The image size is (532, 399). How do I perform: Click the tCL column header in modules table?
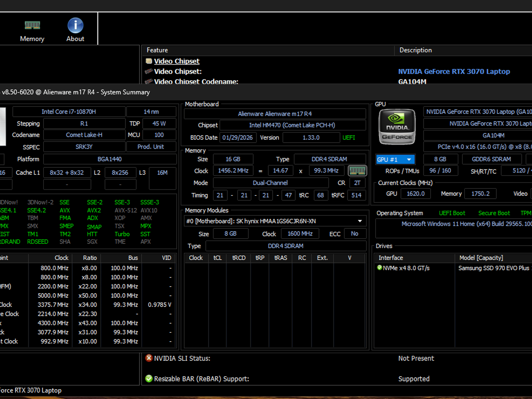(217, 258)
